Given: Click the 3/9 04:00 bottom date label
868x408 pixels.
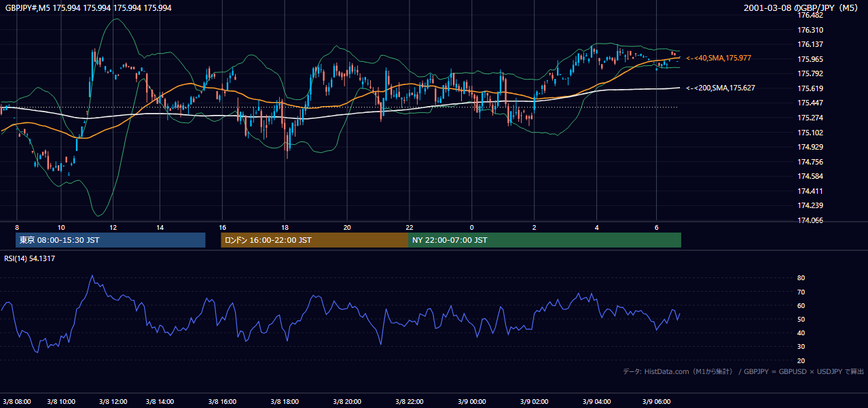Looking at the screenshot, I should click(597, 401).
